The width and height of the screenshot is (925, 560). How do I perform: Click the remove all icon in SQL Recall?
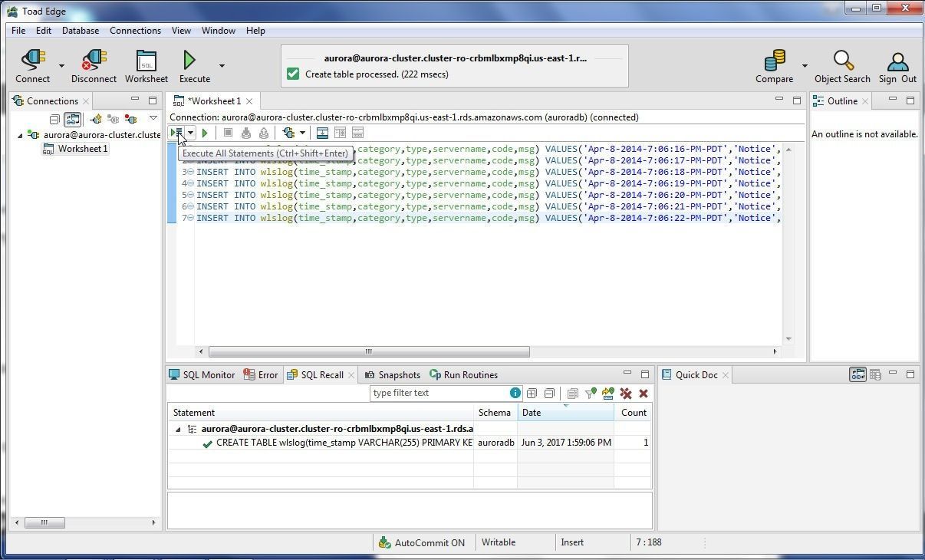(x=626, y=394)
